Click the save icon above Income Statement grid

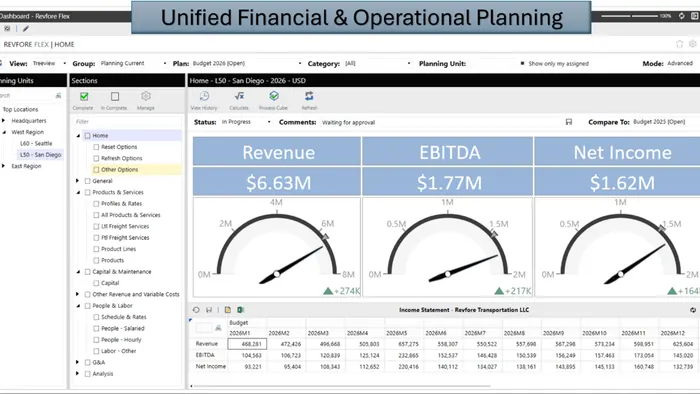click(x=208, y=310)
